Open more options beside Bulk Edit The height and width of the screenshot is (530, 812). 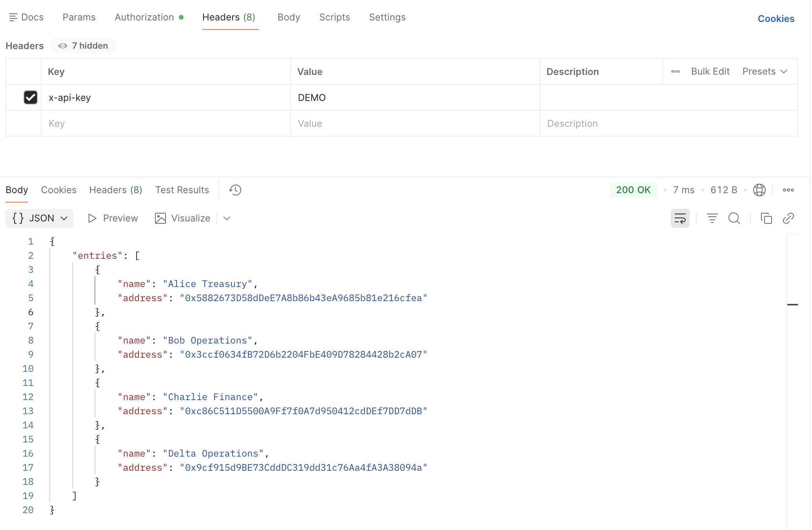[x=675, y=71]
